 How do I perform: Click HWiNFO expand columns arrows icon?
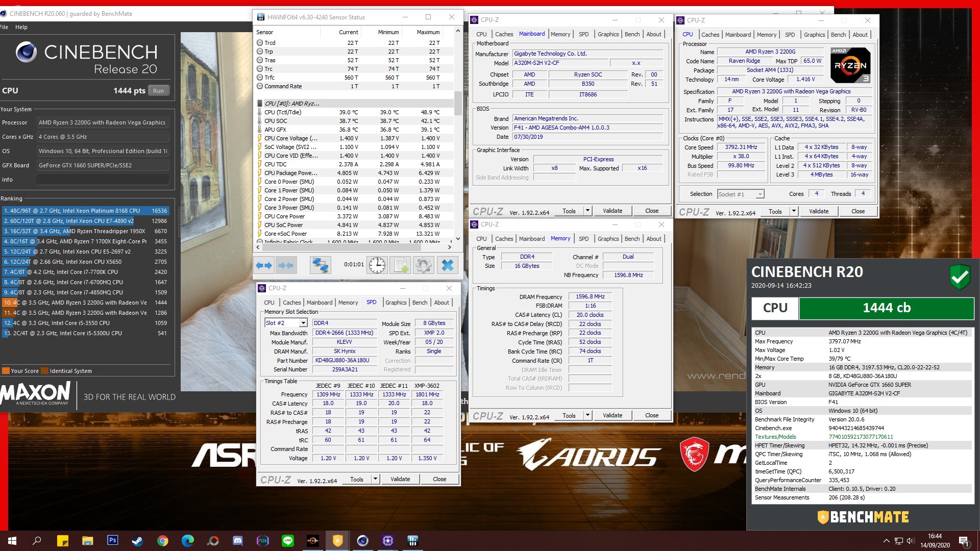click(264, 265)
